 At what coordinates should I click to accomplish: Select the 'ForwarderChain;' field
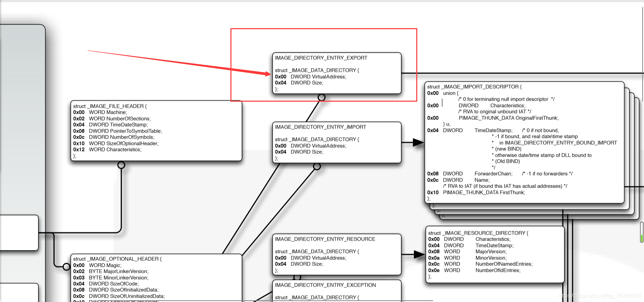(493, 173)
